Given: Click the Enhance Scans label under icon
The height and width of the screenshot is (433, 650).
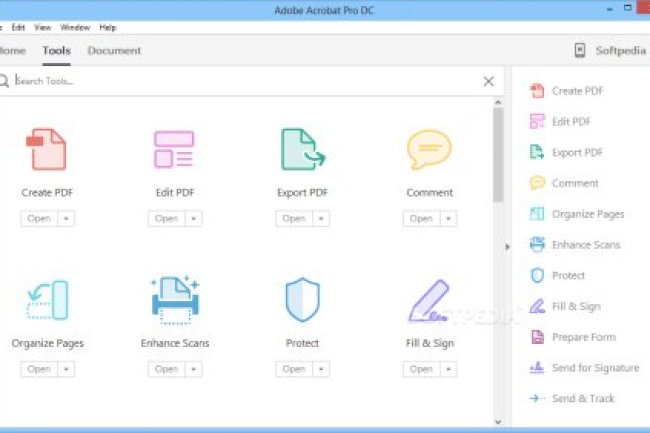Looking at the screenshot, I should coord(175,343).
